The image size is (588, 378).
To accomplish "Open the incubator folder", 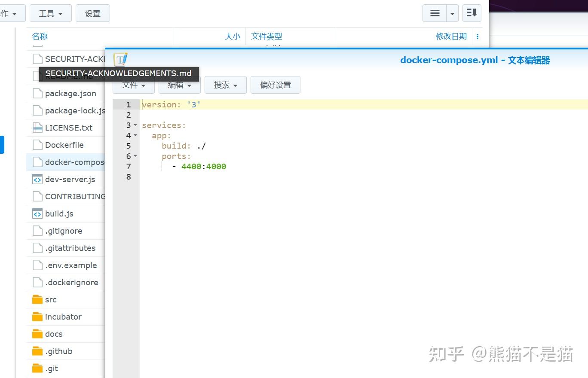I will point(63,317).
